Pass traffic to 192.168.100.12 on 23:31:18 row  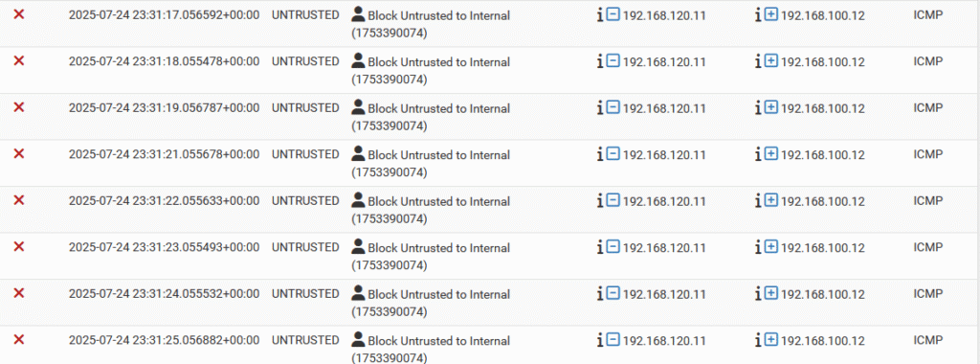[770, 62]
